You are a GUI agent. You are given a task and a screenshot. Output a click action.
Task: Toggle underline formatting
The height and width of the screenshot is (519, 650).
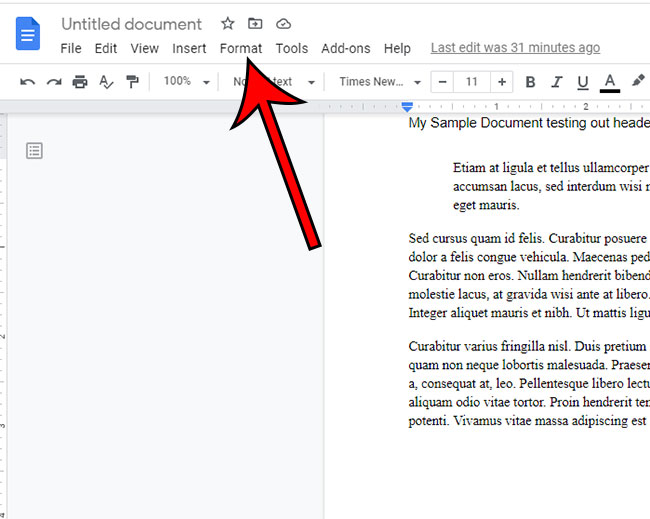pyautogui.click(x=583, y=82)
